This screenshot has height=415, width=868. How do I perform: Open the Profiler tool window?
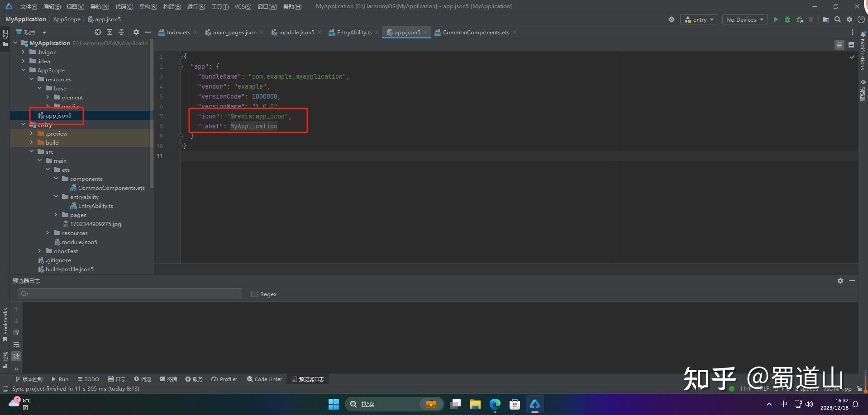coord(224,379)
